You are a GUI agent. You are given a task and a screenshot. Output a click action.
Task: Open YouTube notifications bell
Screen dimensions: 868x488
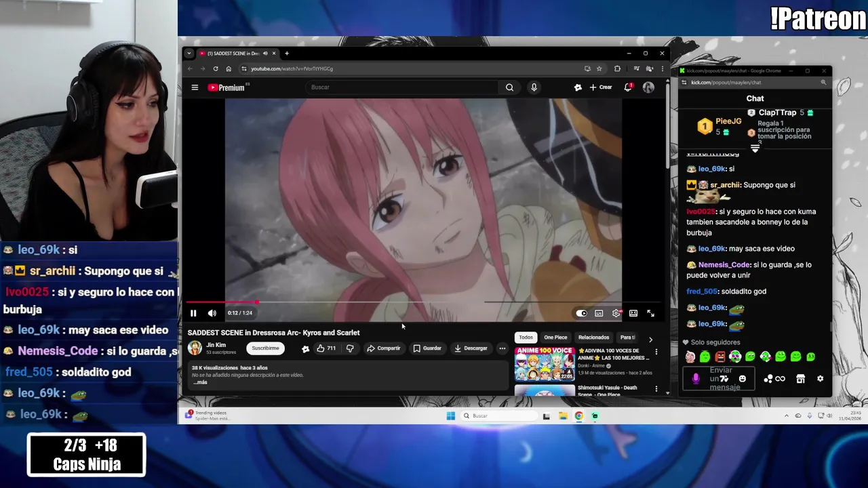click(x=628, y=87)
